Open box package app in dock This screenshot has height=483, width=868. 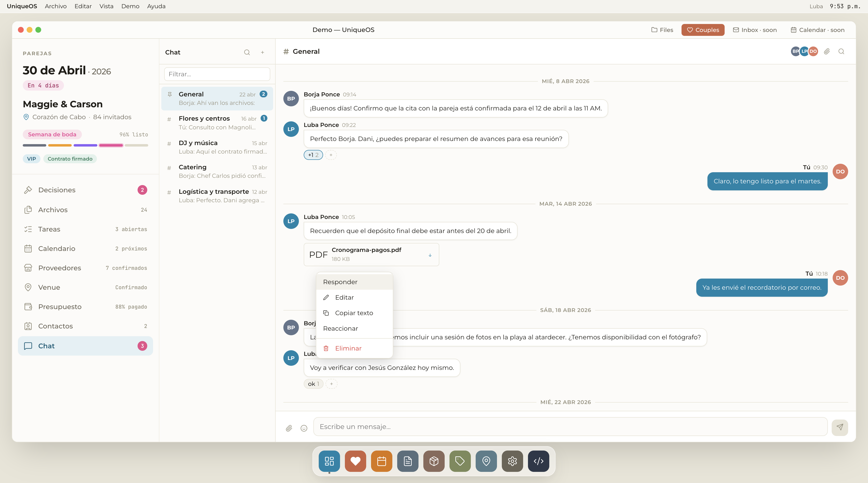(x=434, y=461)
